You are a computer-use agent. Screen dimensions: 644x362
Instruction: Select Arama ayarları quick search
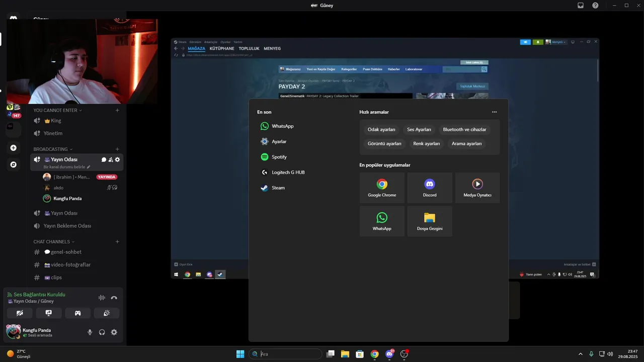466,143
